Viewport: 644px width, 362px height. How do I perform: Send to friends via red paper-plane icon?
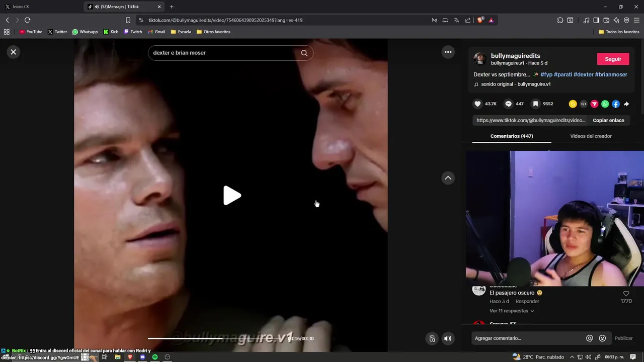594,104
